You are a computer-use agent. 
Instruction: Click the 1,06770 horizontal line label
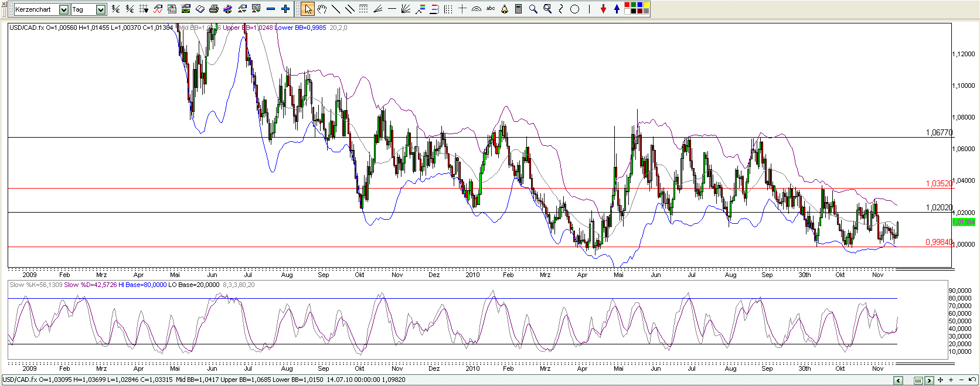click(939, 133)
